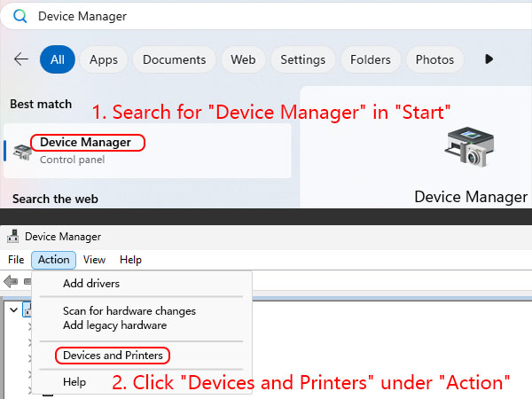Viewport: 532px width, 399px height.
Task: Choose Add drivers from Action menu
Action: pos(90,284)
